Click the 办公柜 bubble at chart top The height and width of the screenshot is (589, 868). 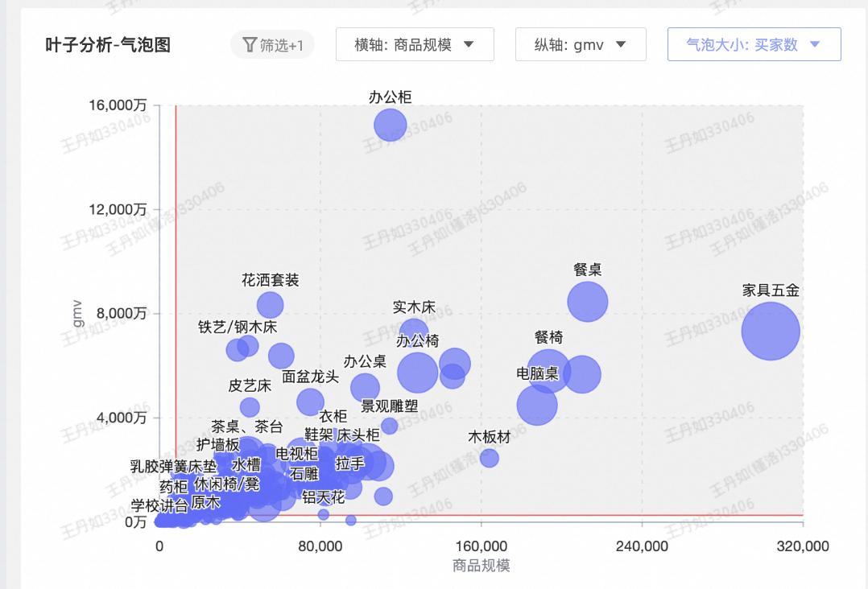(391, 124)
